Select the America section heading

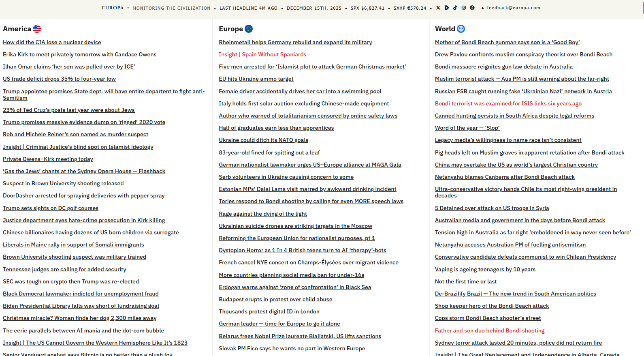[x=17, y=29]
